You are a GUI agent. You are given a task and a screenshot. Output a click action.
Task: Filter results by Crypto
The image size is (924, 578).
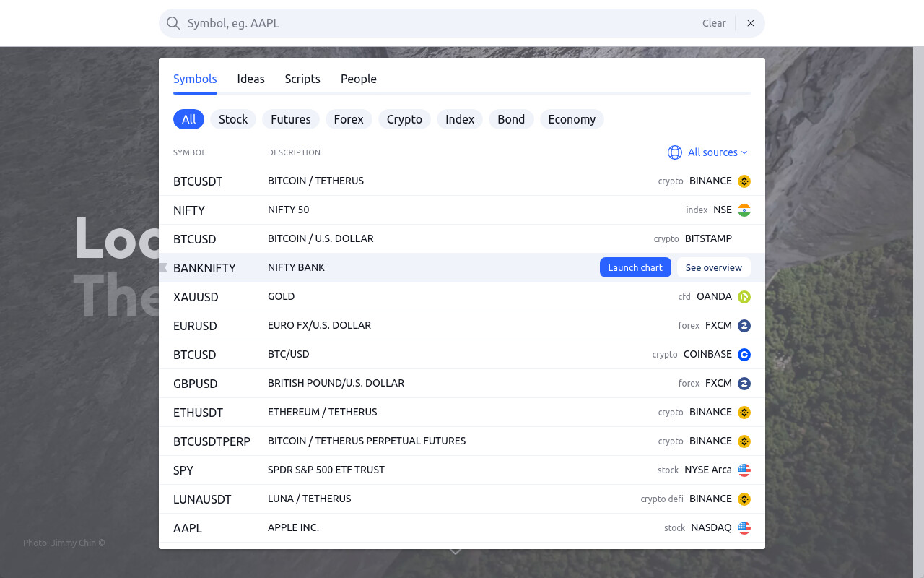pos(404,119)
